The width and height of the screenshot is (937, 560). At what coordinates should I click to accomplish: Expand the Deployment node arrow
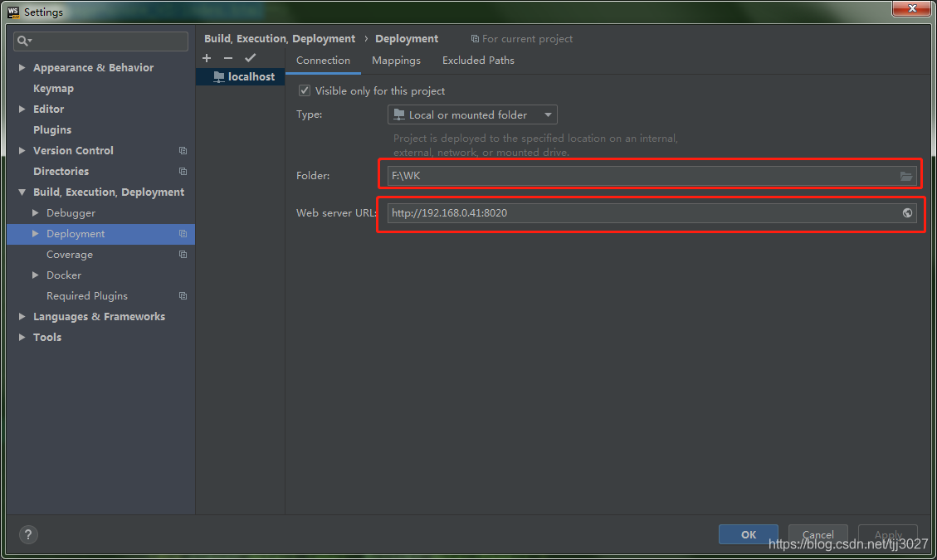coord(35,234)
